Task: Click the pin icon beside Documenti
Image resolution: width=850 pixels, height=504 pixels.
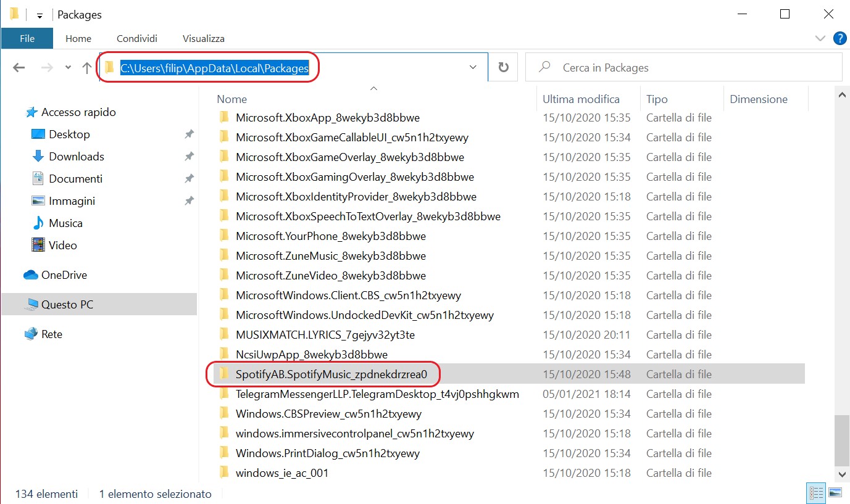Action: 189,179
